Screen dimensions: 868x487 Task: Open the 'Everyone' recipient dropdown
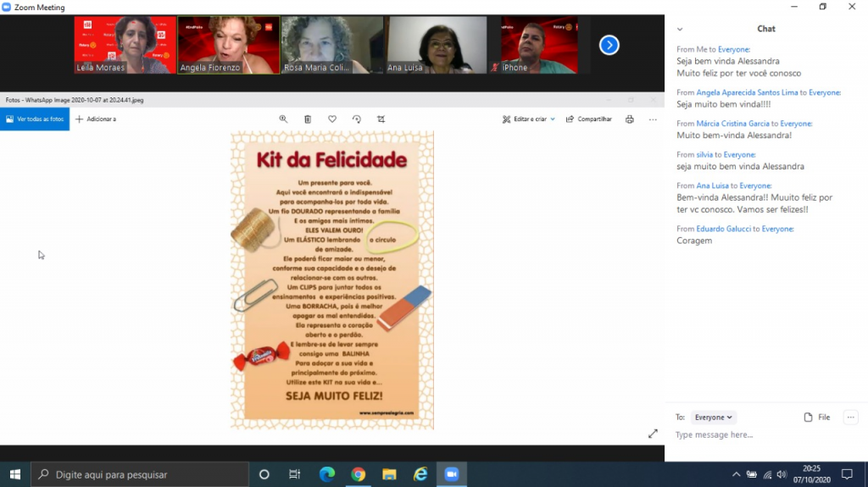[x=714, y=418]
